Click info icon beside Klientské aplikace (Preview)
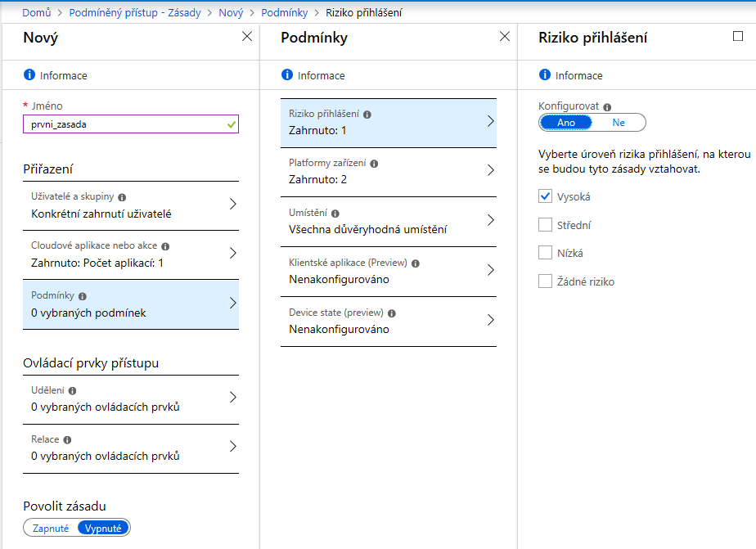Screen dimensions: 756x549 coord(416,263)
